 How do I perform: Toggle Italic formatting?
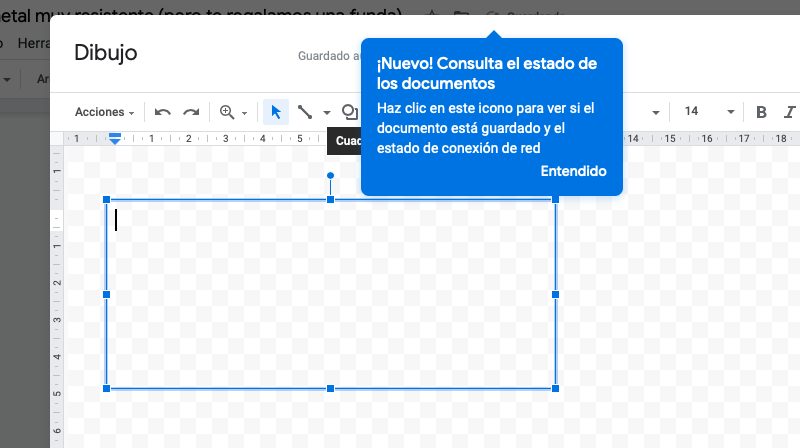790,112
